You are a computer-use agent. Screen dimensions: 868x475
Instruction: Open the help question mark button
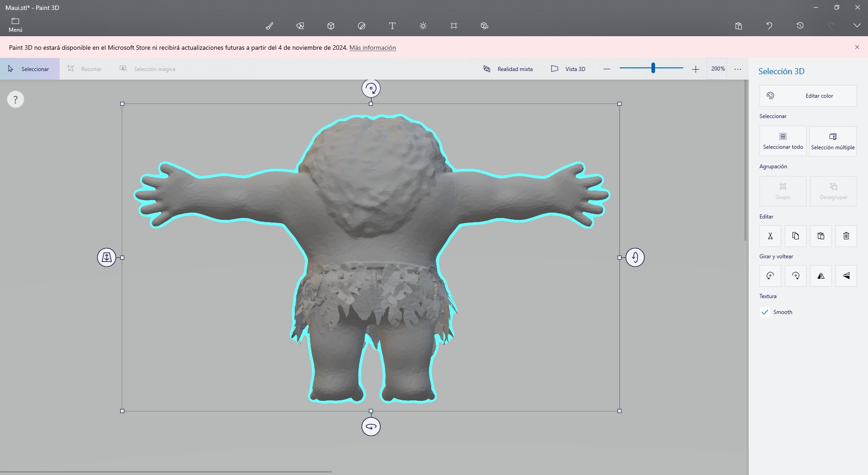pyautogui.click(x=15, y=100)
